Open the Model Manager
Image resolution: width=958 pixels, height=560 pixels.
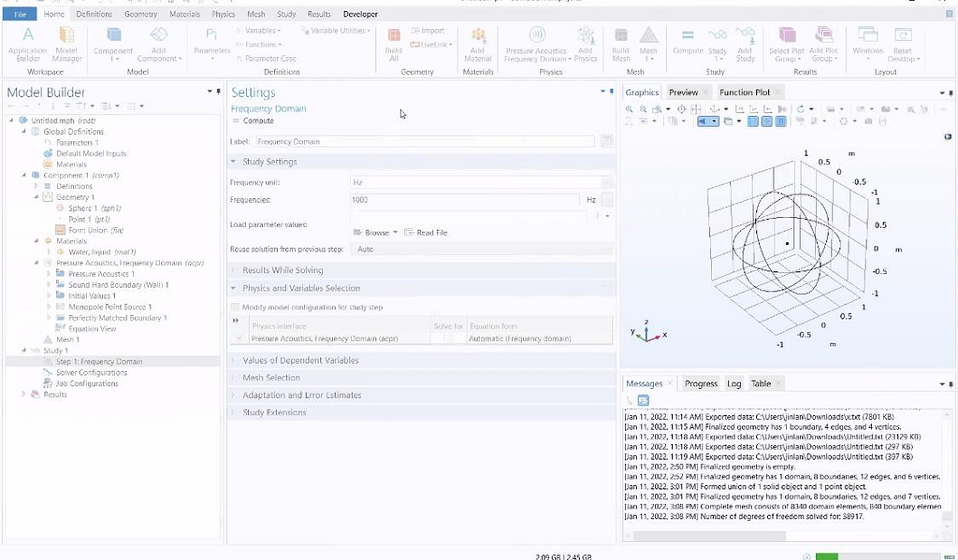tap(66, 45)
